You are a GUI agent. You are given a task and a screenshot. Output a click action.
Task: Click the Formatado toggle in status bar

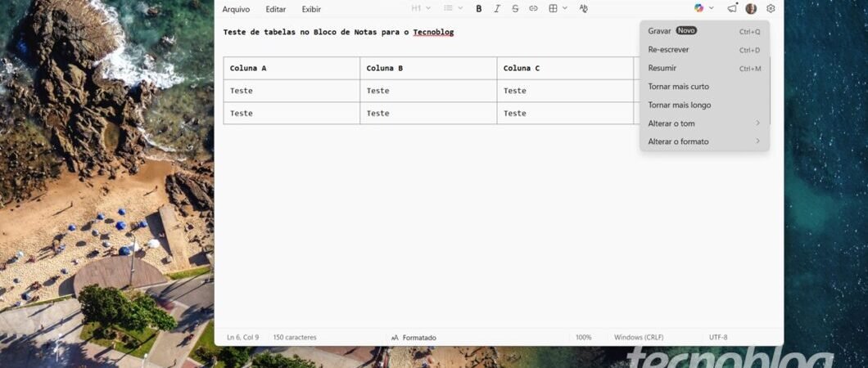[x=414, y=338]
